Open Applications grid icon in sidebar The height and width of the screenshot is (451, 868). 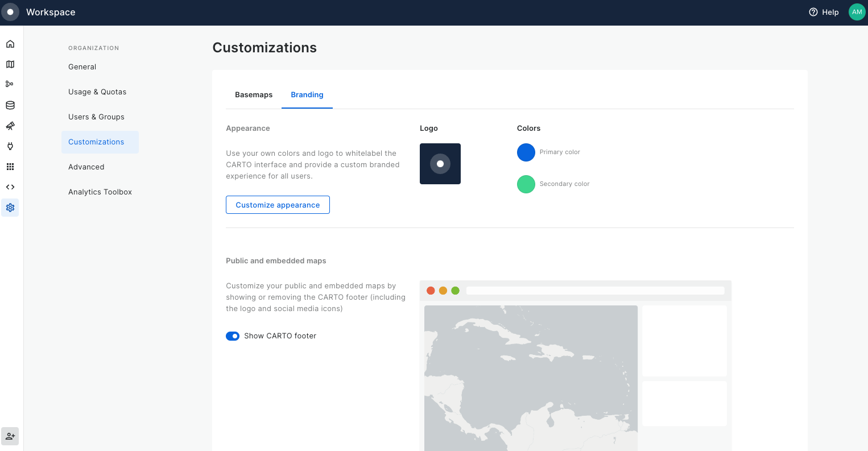click(10, 167)
